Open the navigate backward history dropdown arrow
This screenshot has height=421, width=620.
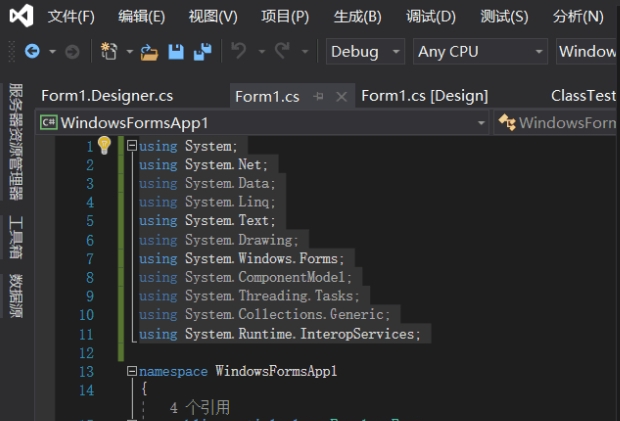click(52, 52)
